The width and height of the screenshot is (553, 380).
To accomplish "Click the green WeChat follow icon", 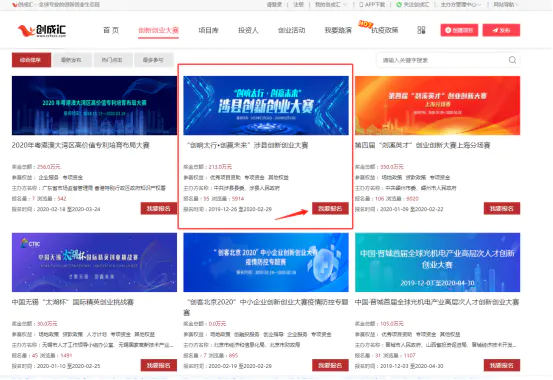I will tap(399, 5).
